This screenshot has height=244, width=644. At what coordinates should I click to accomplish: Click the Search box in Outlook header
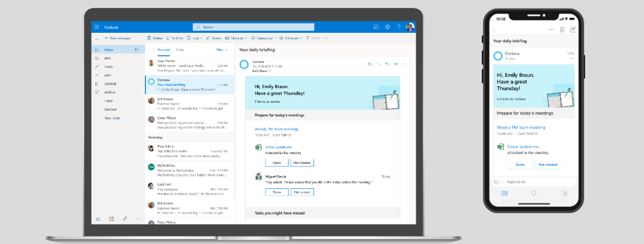[254, 27]
